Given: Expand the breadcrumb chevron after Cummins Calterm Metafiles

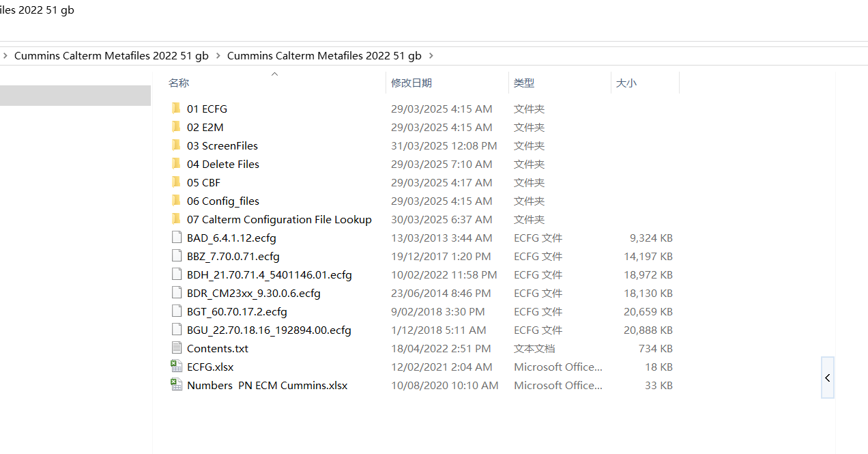Looking at the screenshot, I should coord(217,55).
